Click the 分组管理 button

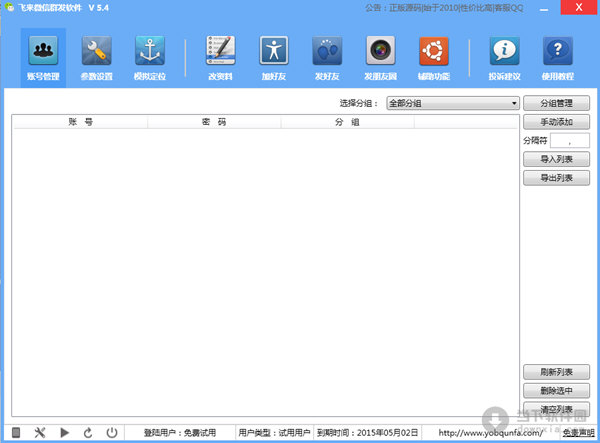(x=556, y=103)
